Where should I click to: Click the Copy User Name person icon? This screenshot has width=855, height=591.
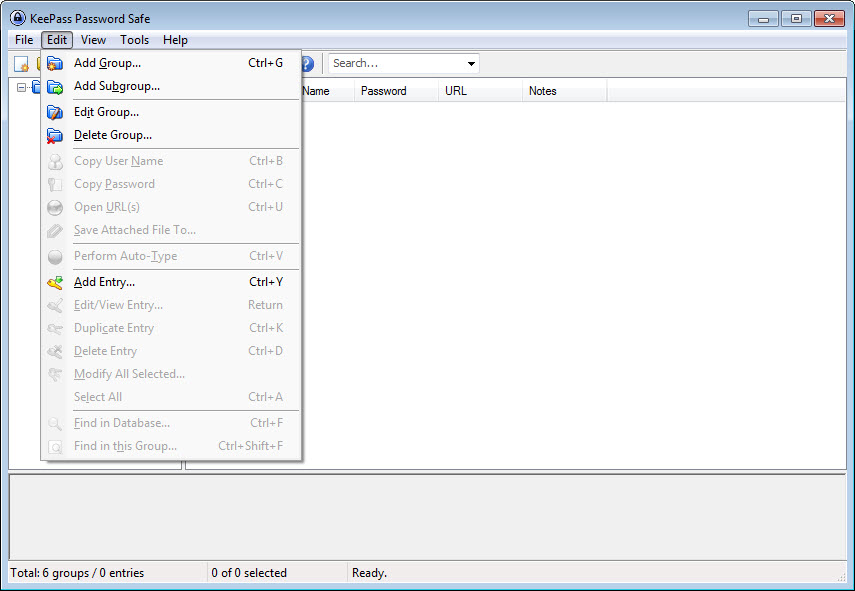click(55, 161)
